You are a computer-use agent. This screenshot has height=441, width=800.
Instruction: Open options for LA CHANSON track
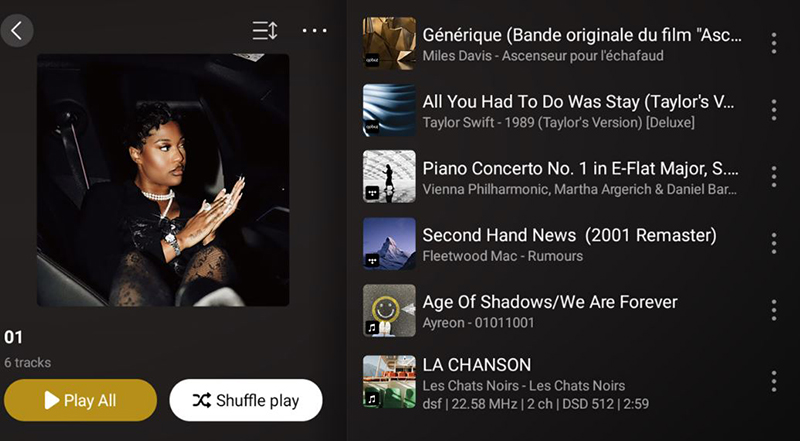pos(773,382)
